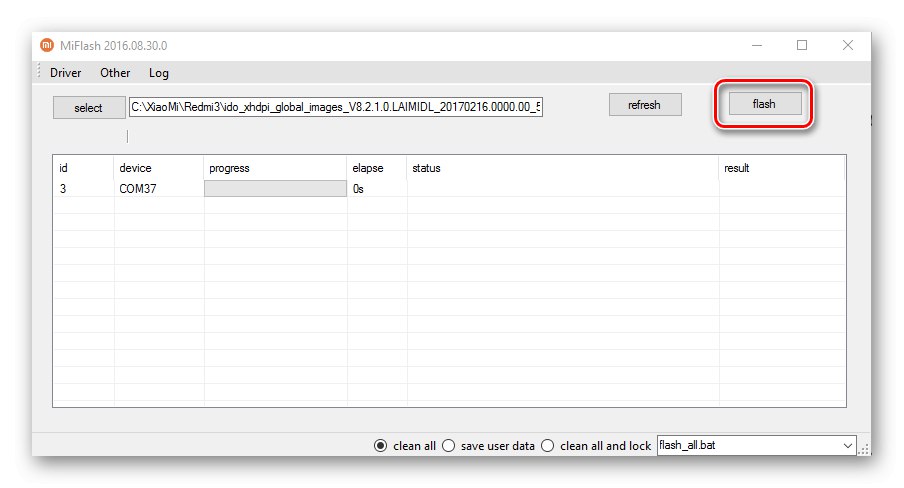Open the Other menu
Screen dimensions: 904x488
tap(115, 73)
